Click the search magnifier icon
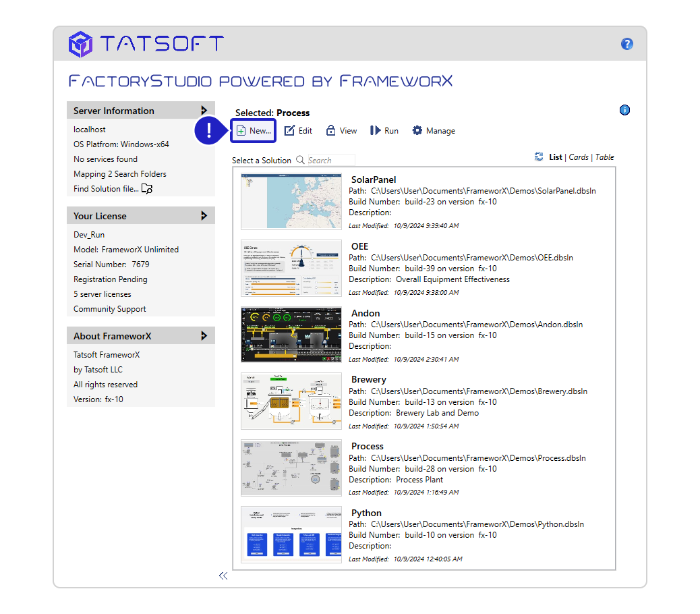700x614 pixels. pyautogui.click(x=301, y=160)
